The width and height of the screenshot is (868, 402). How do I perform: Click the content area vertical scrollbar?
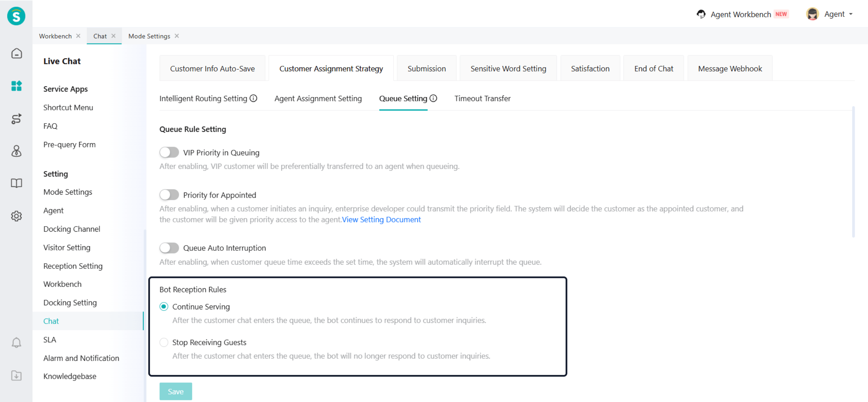(x=853, y=172)
